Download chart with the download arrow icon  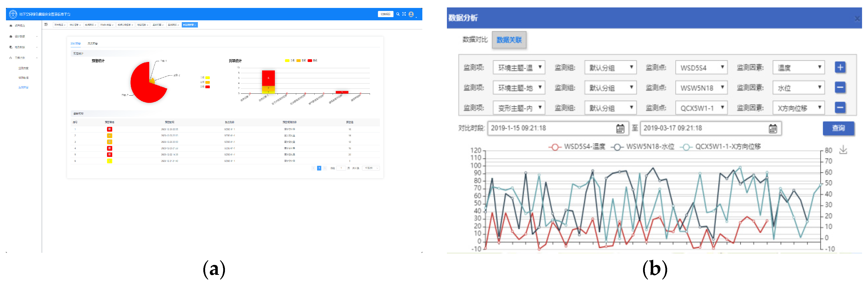point(843,150)
